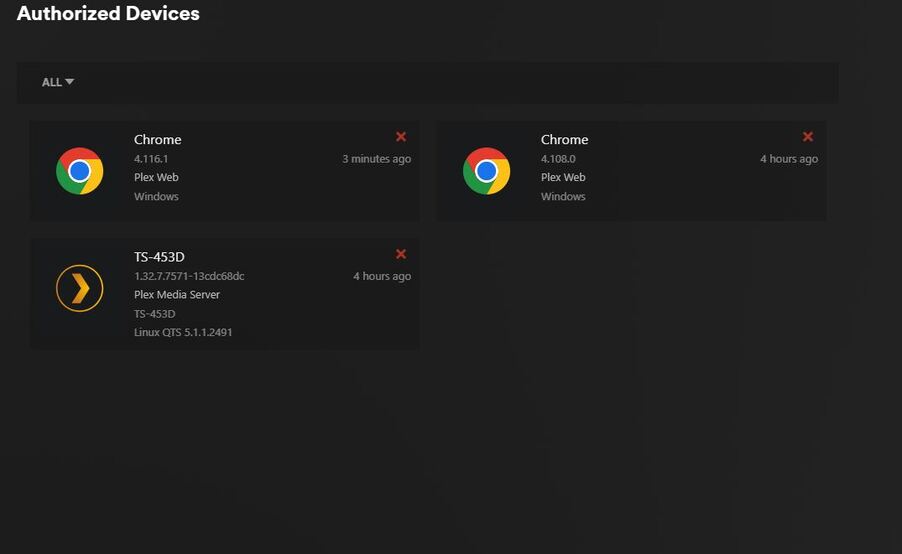
Task: Select the Chrome title above 4.116.1
Action: tap(158, 140)
